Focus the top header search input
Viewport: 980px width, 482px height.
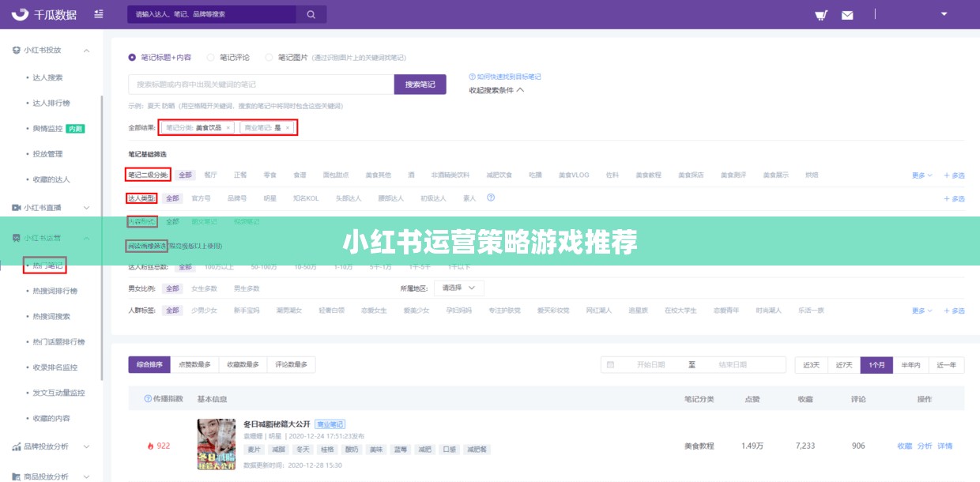point(212,14)
